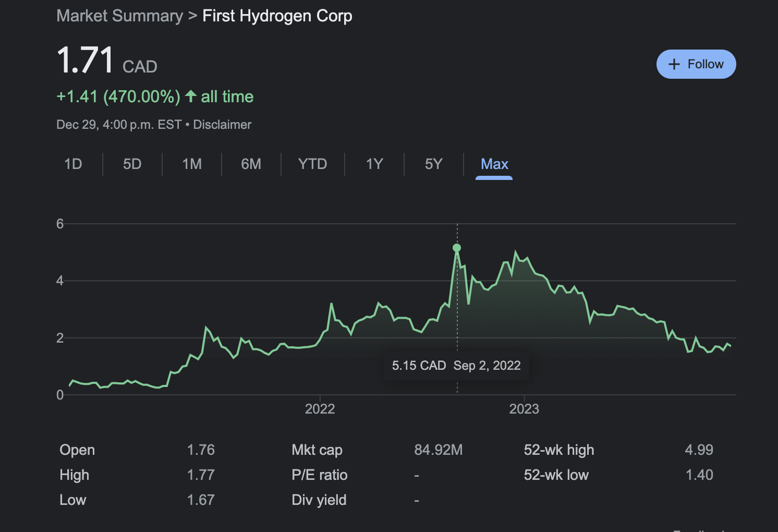Click the 52-wk low label
The width and height of the screenshot is (778, 532).
tap(556, 475)
